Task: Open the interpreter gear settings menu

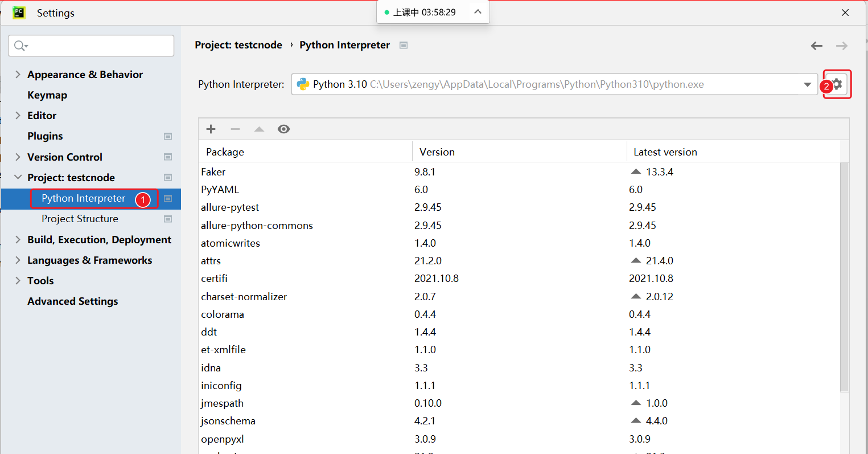Action: tap(837, 84)
